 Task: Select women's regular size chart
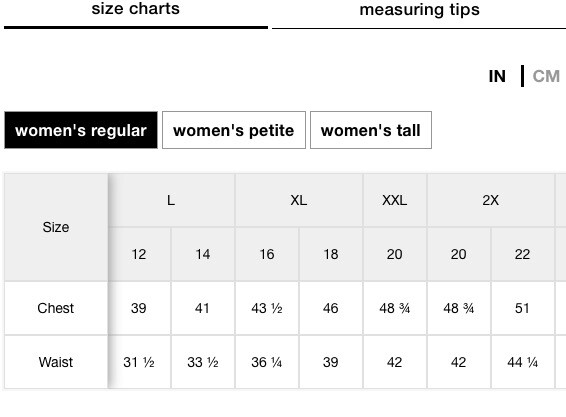pos(81,130)
